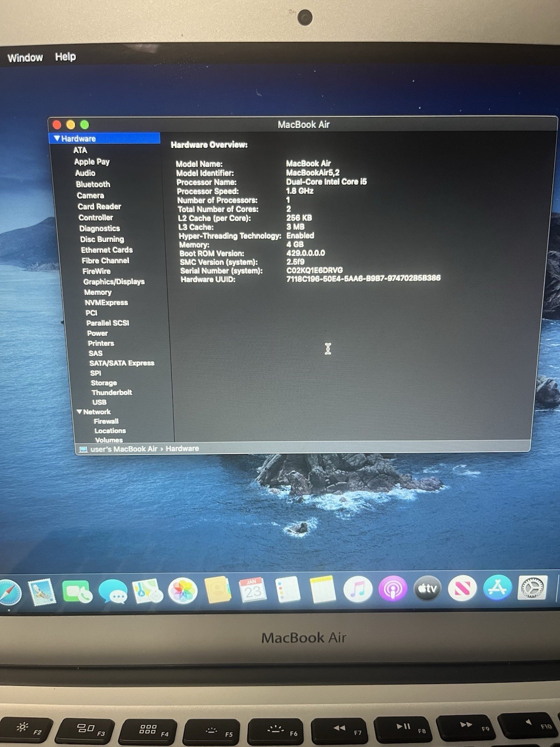Click the serial number C02KQ1E6DRVG
The width and height of the screenshot is (560, 747).
coord(315,270)
